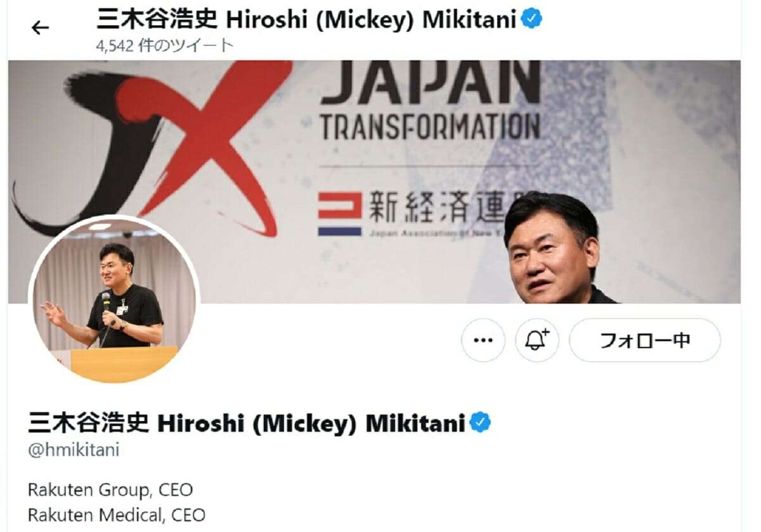761x532 pixels.
Task: Toggle tweet notifications with the bell icon
Action: [537, 341]
